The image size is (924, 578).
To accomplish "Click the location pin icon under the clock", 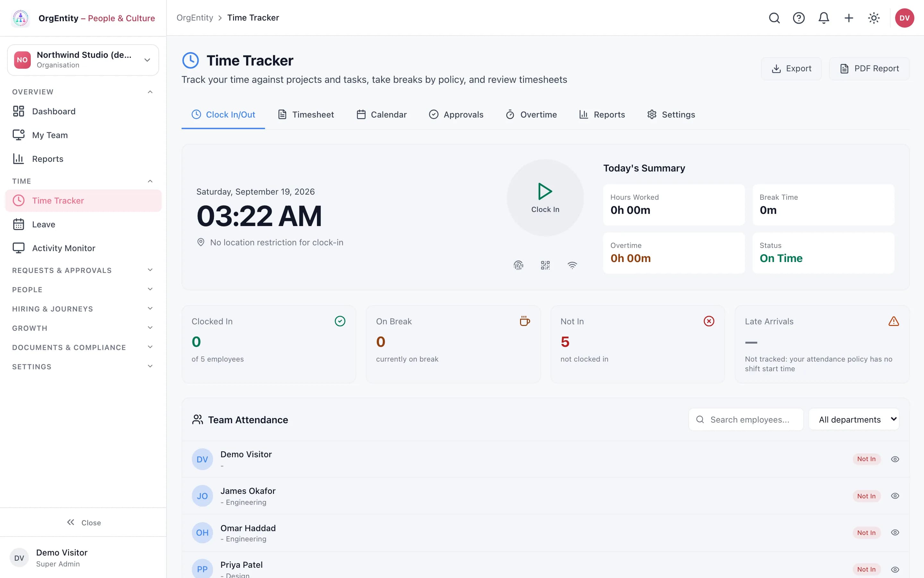I will pos(201,242).
